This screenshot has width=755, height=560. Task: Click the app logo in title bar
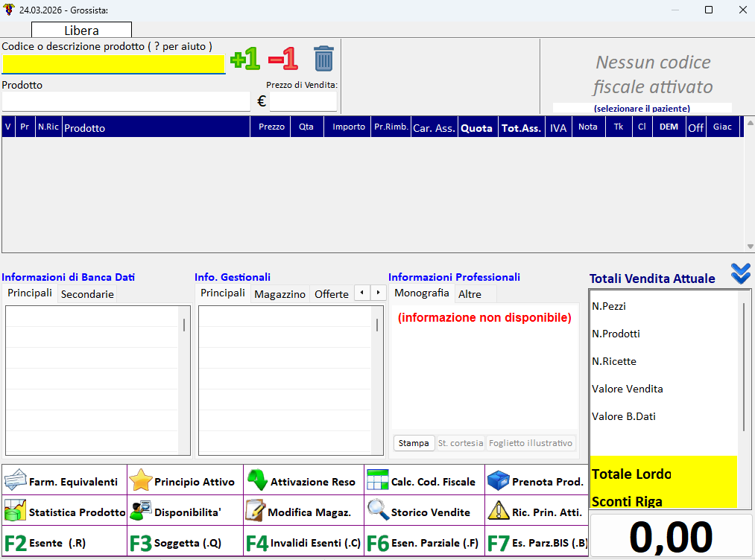pos(9,10)
